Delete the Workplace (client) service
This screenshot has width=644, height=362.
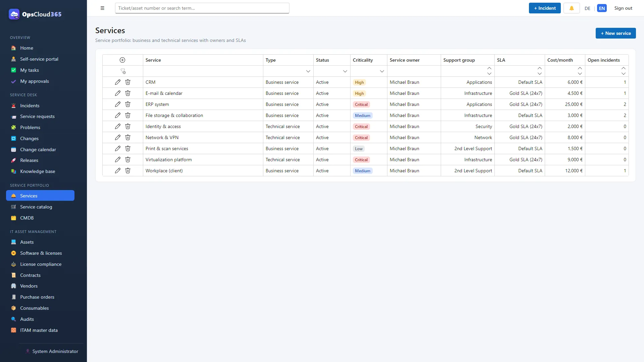click(128, 171)
